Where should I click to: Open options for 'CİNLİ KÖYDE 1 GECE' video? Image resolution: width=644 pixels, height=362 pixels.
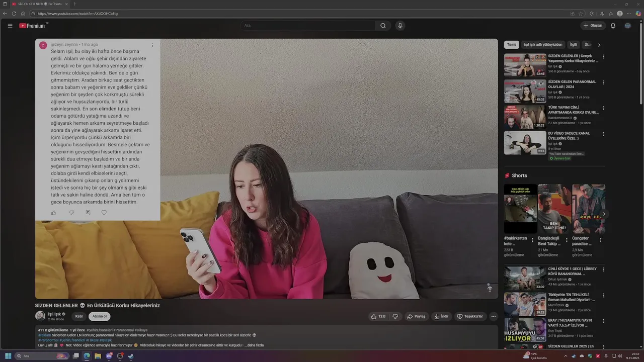pos(603,269)
